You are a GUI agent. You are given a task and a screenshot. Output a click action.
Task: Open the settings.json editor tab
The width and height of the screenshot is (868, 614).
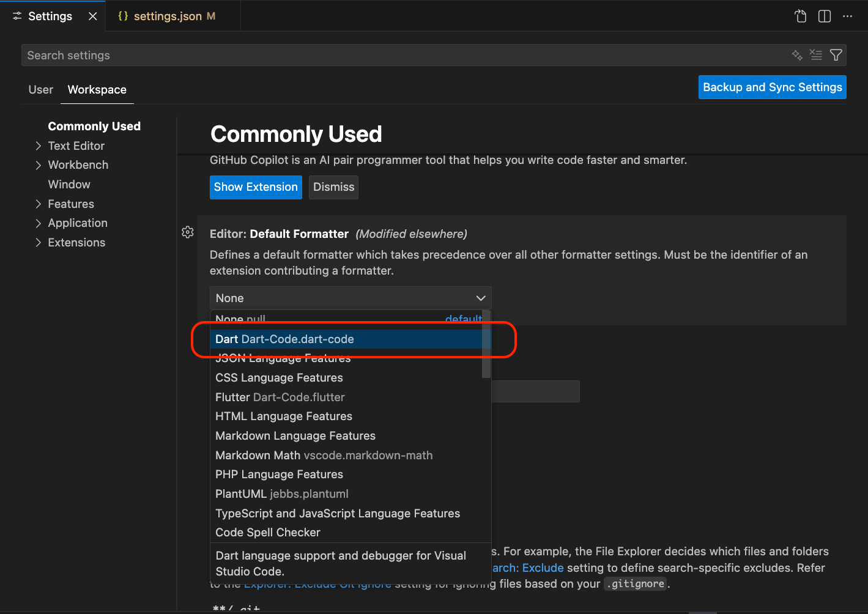tap(167, 17)
